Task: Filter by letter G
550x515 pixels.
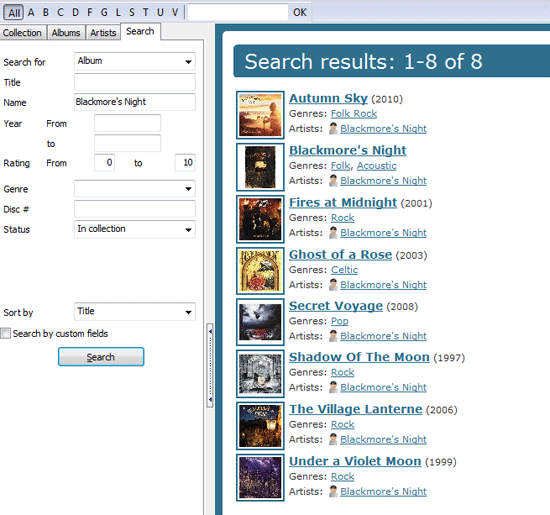Action: (x=104, y=13)
